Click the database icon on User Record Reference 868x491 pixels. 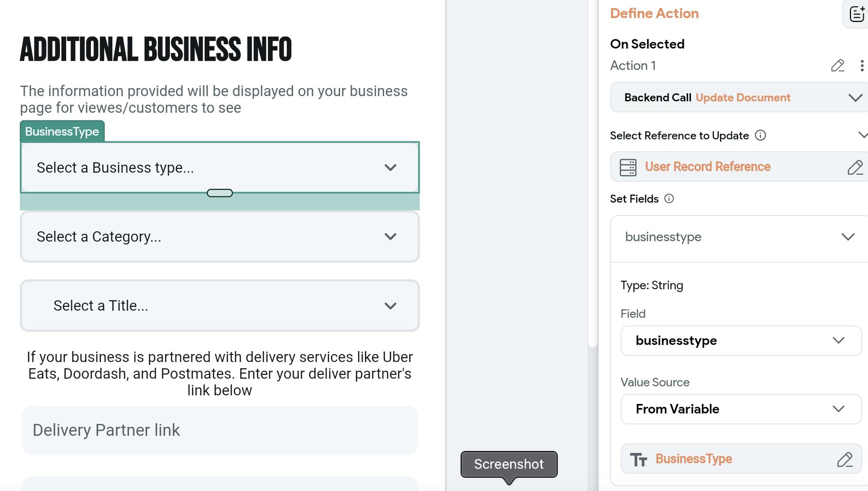pos(628,167)
